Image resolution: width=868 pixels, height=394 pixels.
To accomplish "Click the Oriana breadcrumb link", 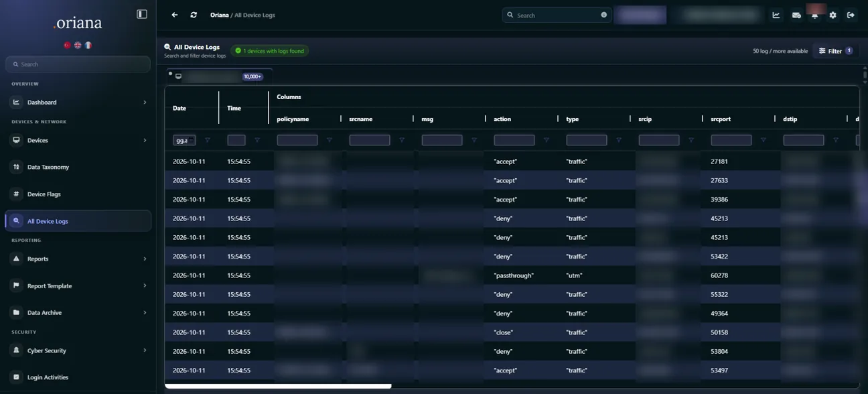I will tap(219, 15).
